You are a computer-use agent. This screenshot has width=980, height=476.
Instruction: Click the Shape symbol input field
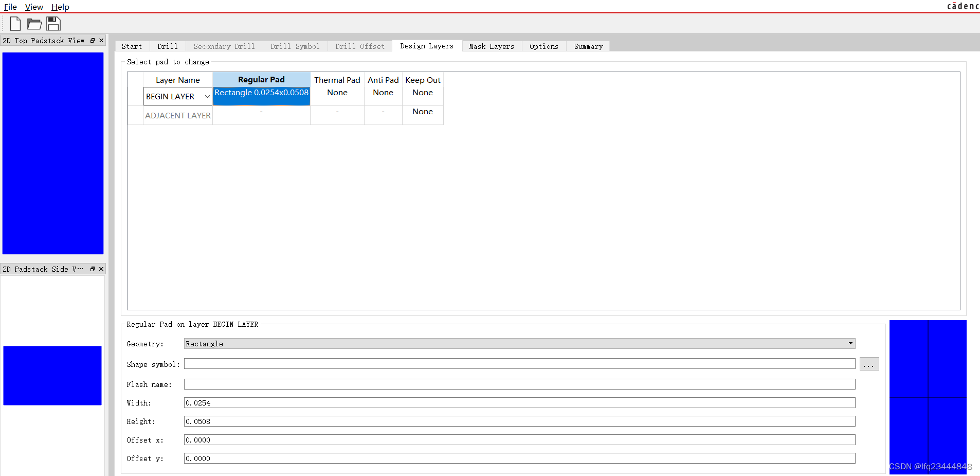coord(520,364)
